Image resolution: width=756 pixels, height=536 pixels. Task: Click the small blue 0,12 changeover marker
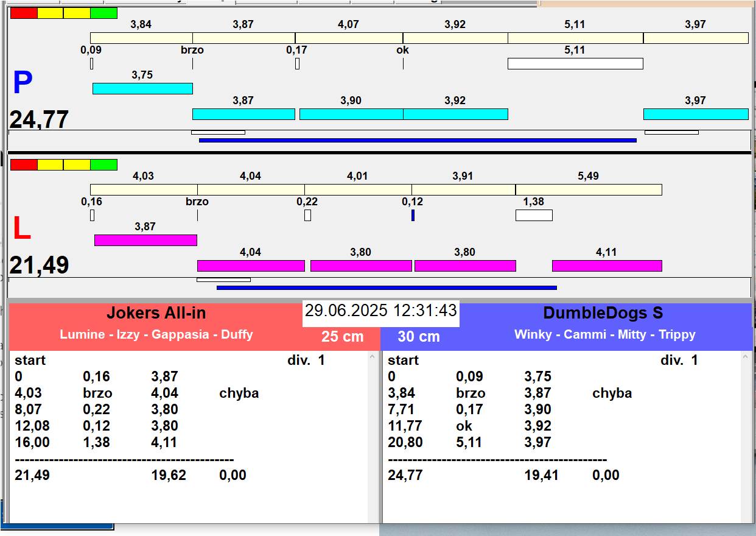tap(413, 215)
